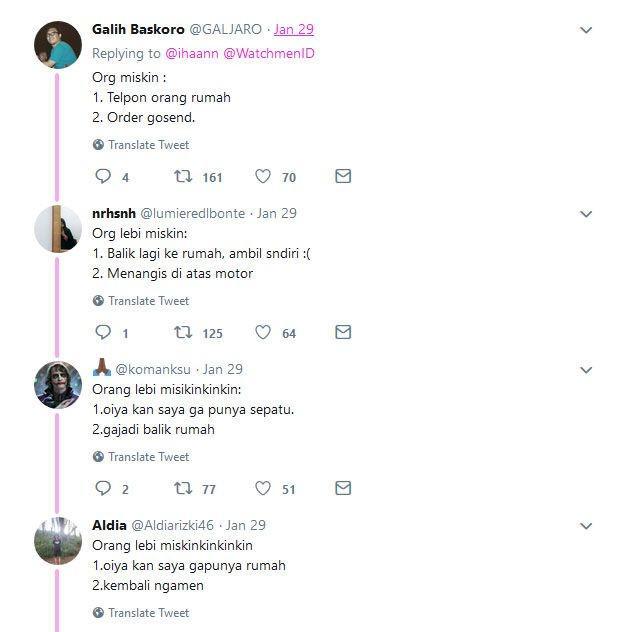Like nrhsnh's tweet with 64 likes
The width and height of the screenshot is (632, 632).
click(263, 333)
